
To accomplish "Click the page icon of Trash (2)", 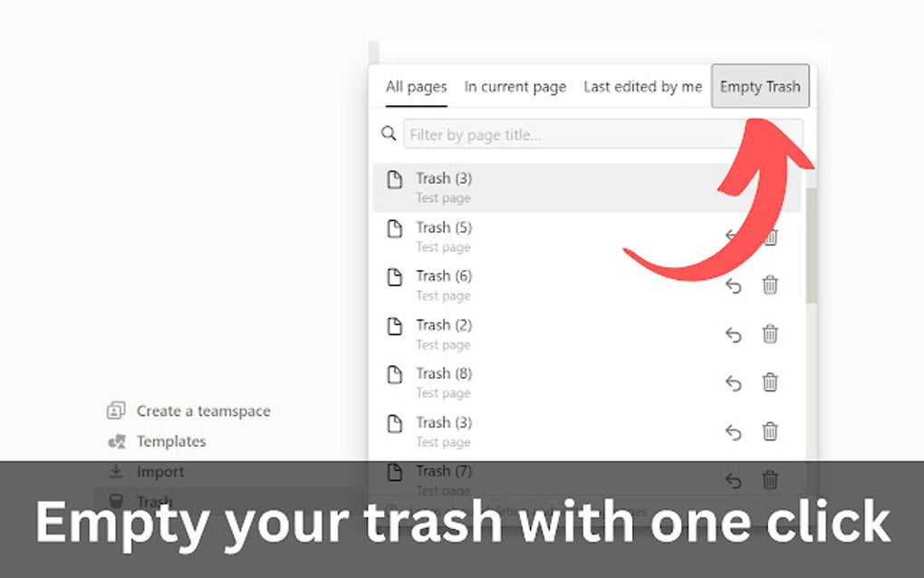I will 395,326.
